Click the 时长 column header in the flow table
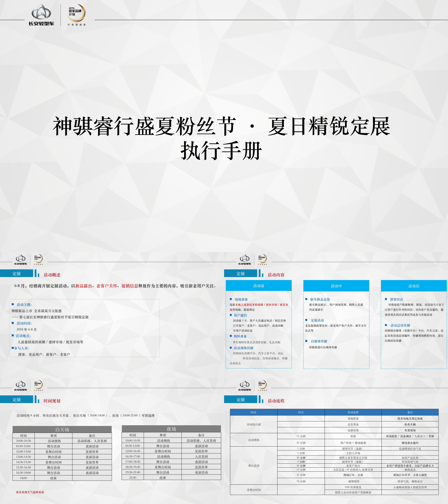The image size is (448, 504). [x=301, y=412]
